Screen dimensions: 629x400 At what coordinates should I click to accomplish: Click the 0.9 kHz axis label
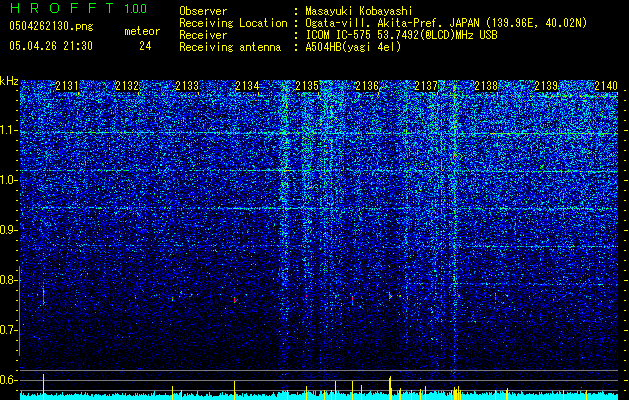9,230
